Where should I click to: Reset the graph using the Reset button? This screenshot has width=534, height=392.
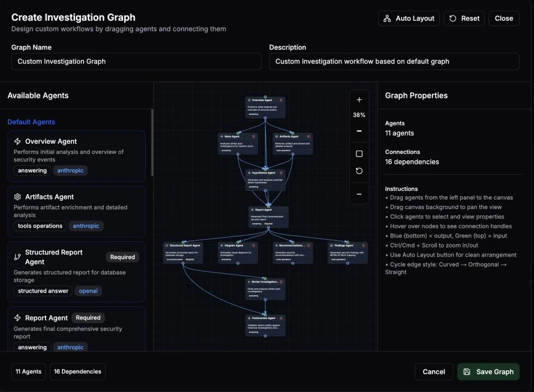[464, 19]
